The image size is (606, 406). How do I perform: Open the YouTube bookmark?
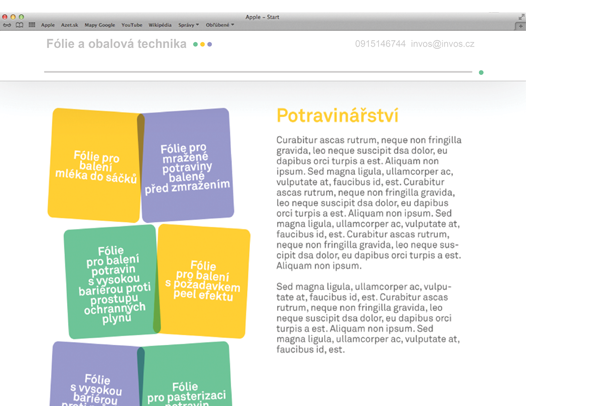tap(132, 24)
